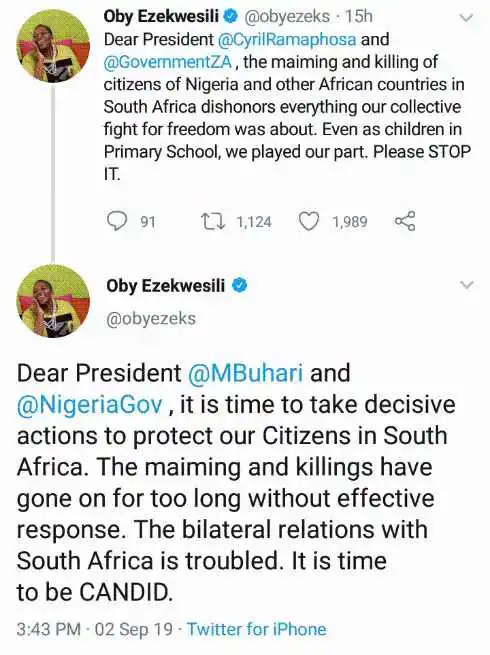The height and width of the screenshot is (655, 490).
Task: Open the @GovernmentZA mention
Action: pyautogui.click(x=168, y=62)
